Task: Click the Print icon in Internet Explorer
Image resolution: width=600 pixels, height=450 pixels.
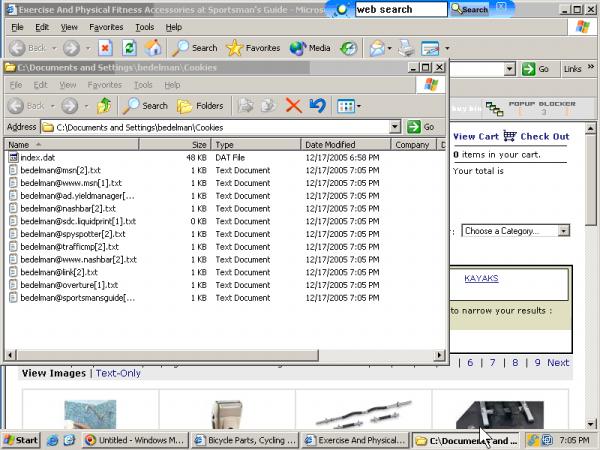Action: [x=406, y=48]
